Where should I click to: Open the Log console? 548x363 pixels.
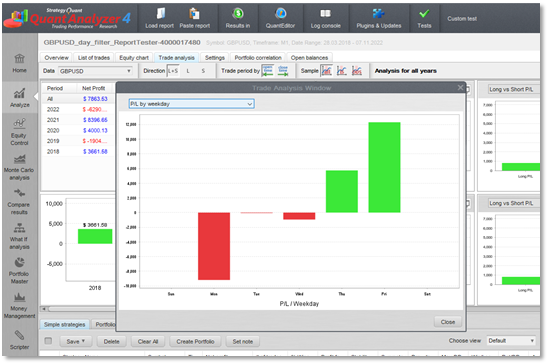tap(325, 18)
